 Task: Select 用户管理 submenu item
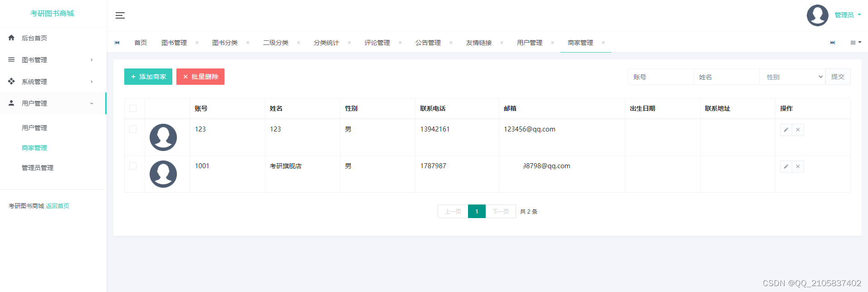click(x=34, y=128)
